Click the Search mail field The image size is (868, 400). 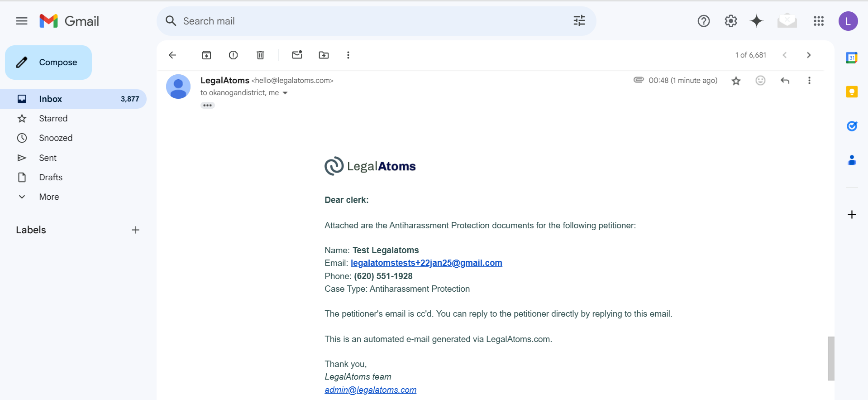point(376,21)
